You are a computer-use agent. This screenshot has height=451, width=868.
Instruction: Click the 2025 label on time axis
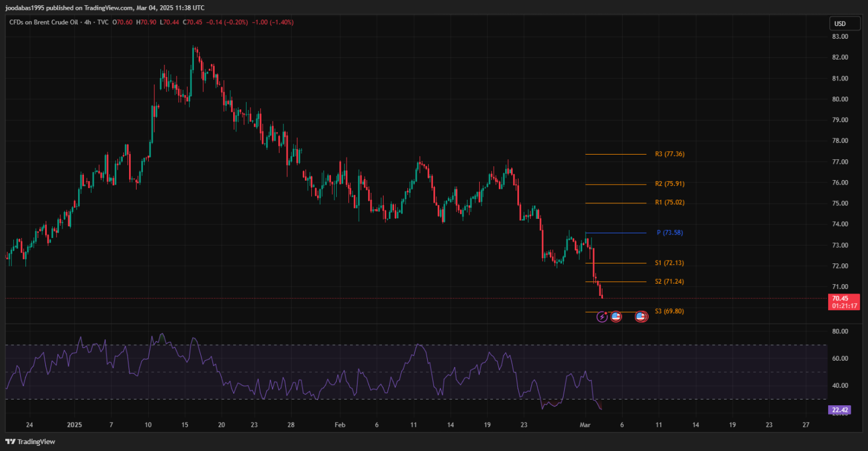[x=75, y=424]
